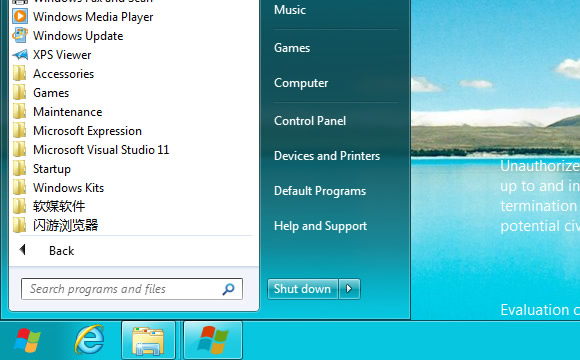
Task: Open Windows Explorer from the taskbar
Action: 148,340
